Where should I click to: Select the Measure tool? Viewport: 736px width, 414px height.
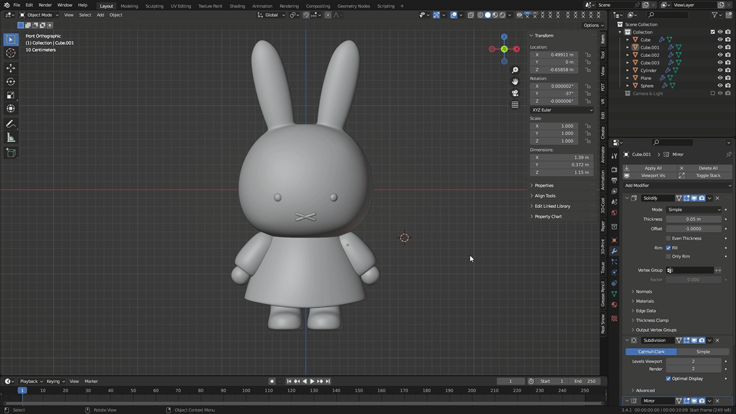pyautogui.click(x=11, y=138)
